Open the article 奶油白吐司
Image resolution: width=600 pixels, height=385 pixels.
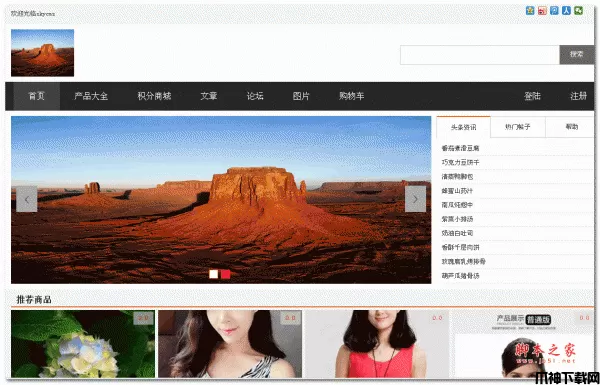click(x=457, y=233)
